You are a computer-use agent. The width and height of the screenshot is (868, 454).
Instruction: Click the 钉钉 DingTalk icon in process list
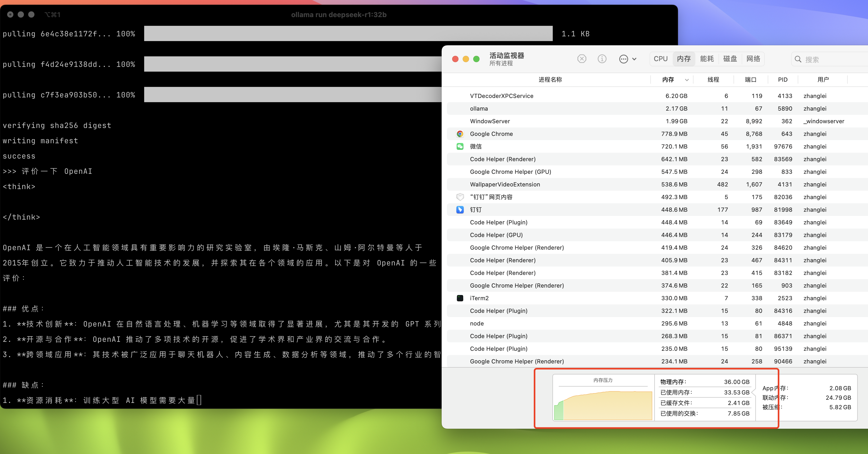click(x=460, y=210)
